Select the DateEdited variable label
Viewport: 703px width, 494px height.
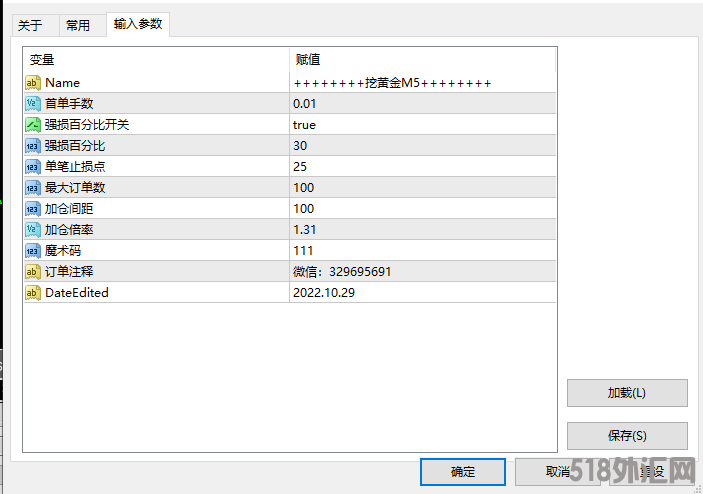(x=77, y=293)
